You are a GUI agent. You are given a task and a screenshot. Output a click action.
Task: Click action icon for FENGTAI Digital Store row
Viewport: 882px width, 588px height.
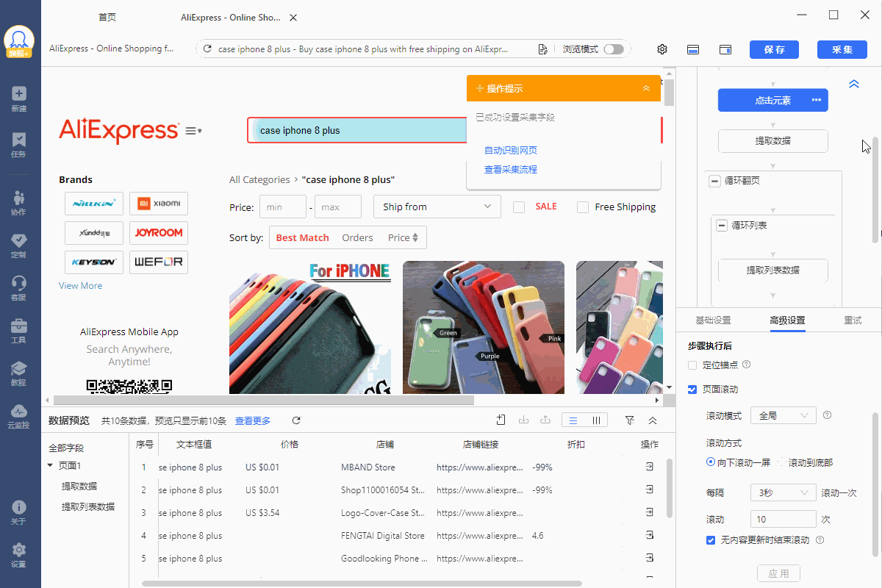(650, 536)
